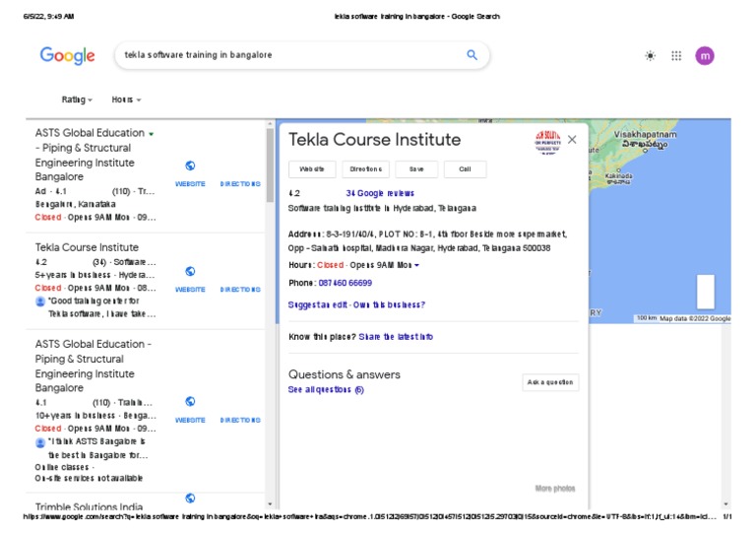Screen dimensions: 756x535
Task: Click scroll-down arrow of results list
Action: point(270,504)
